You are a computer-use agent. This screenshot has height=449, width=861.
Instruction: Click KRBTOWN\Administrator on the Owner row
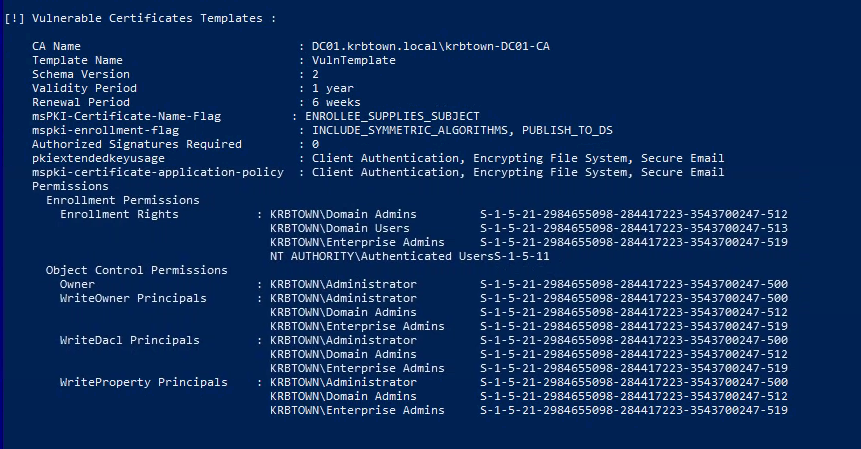[343, 284]
